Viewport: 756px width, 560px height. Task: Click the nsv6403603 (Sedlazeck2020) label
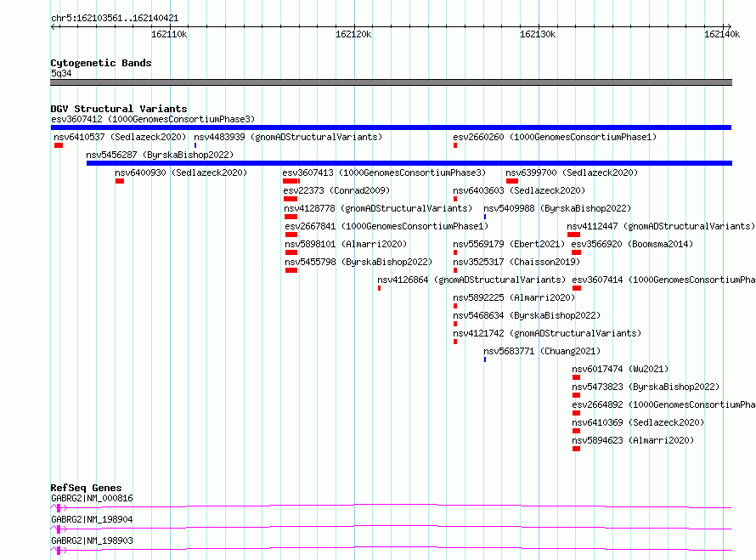click(519, 190)
